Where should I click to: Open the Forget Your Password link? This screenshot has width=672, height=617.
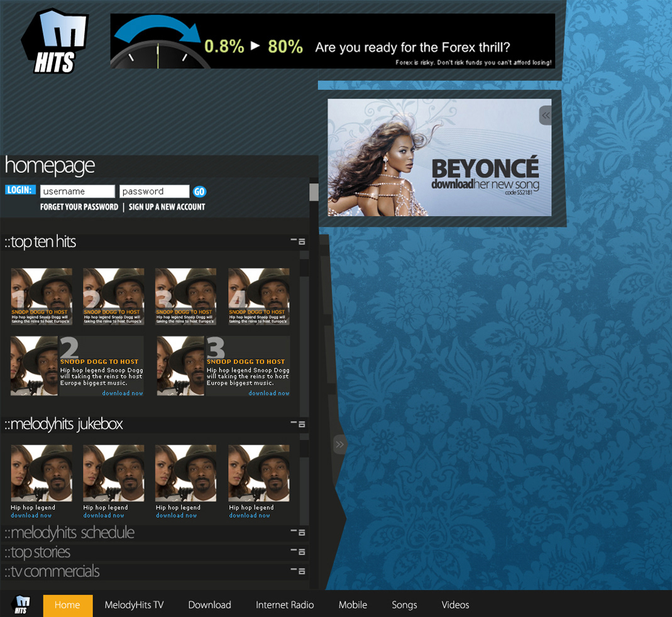[x=79, y=207]
